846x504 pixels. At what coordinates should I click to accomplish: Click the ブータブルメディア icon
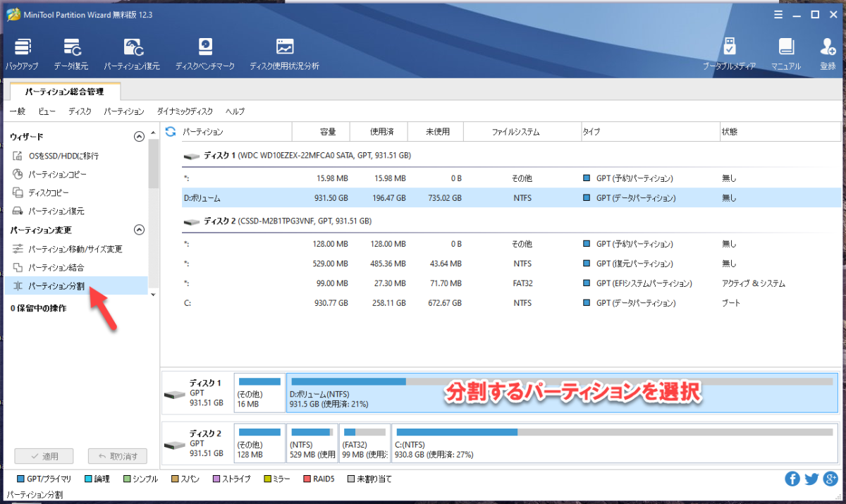(x=729, y=54)
